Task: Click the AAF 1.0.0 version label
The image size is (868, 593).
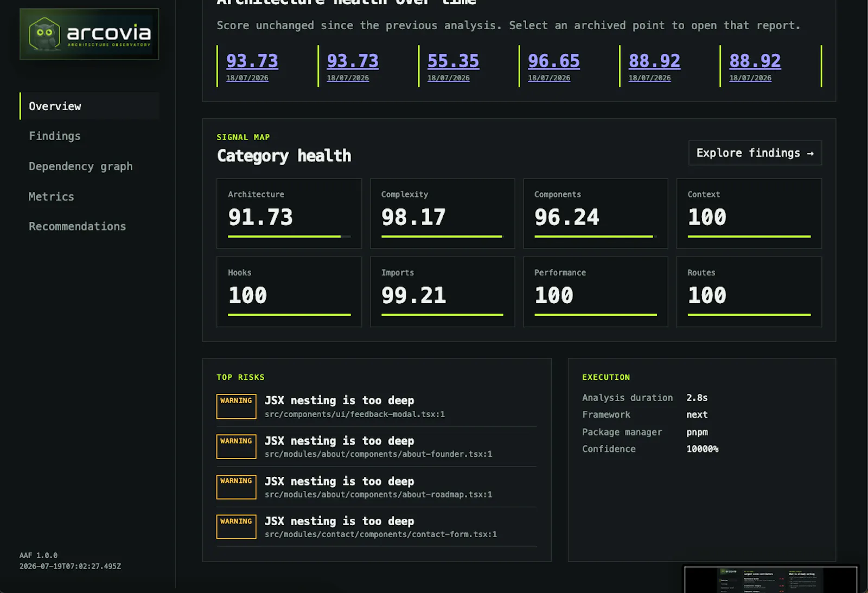Action: pyautogui.click(x=39, y=556)
